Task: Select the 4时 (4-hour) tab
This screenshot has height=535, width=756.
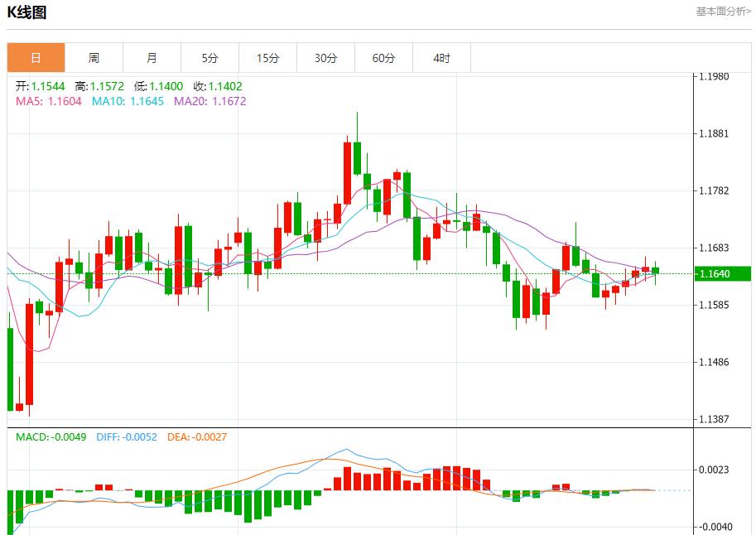Action: point(442,57)
